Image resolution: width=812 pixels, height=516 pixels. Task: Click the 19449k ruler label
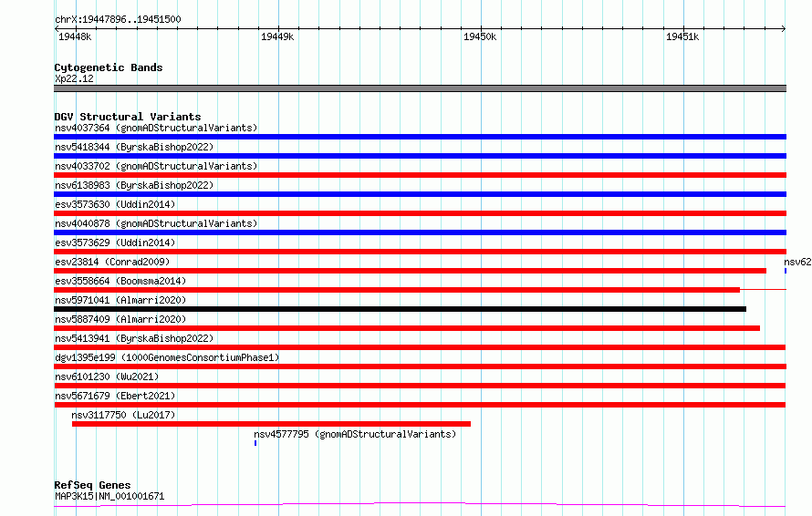pyautogui.click(x=277, y=36)
